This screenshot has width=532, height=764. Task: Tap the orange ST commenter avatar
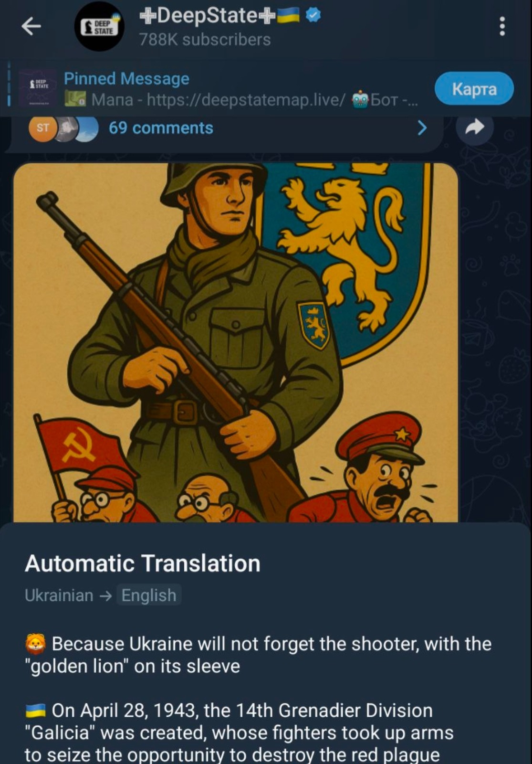pos(43,128)
